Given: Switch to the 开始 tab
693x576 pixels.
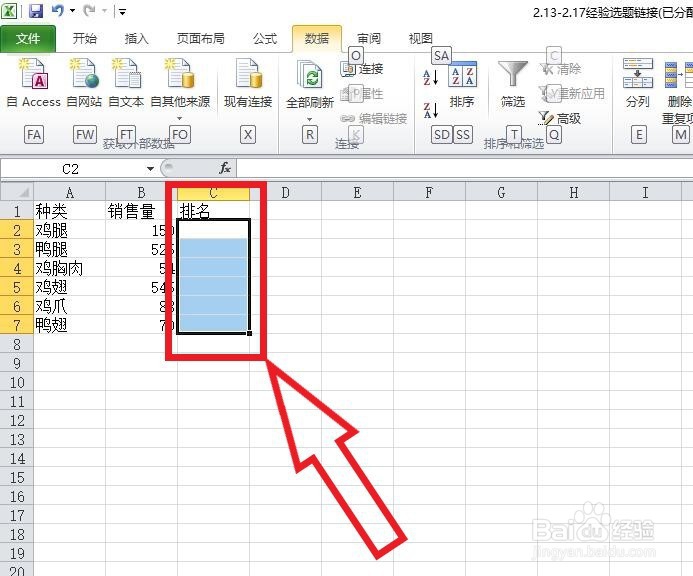Looking at the screenshot, I should click(x=84, y=39).
